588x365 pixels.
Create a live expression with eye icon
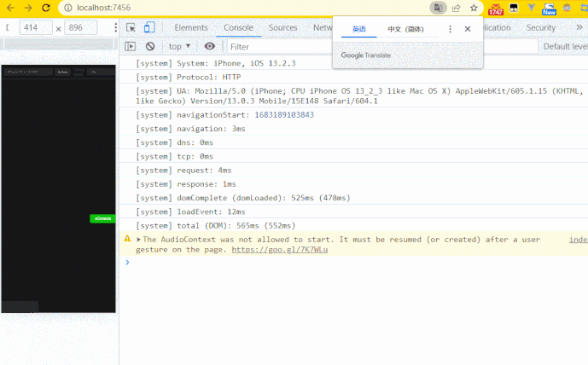210,46
